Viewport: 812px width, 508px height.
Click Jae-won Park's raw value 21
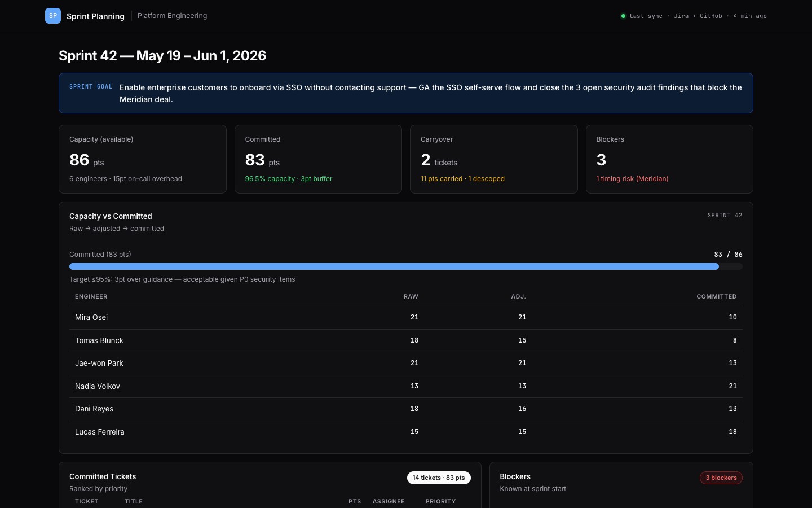414,363
